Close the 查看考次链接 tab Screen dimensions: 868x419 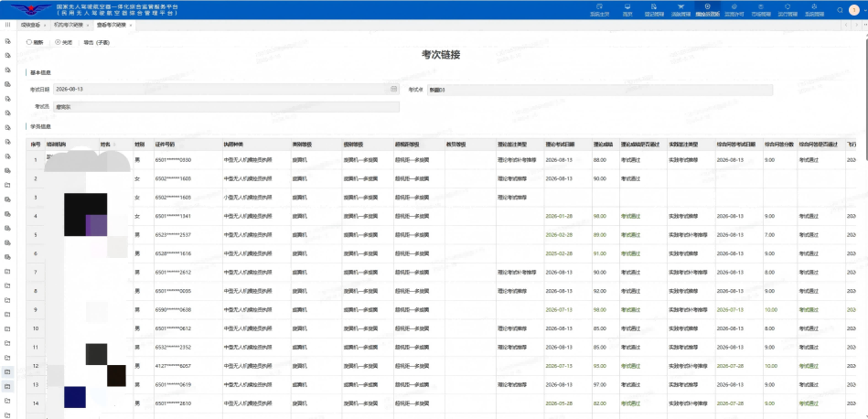(130, 26)
